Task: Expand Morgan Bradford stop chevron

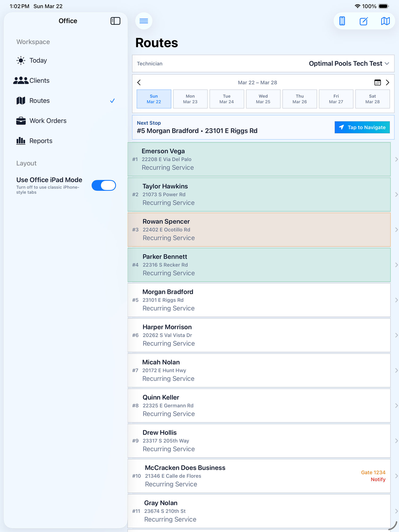Action: click(396, 300)
